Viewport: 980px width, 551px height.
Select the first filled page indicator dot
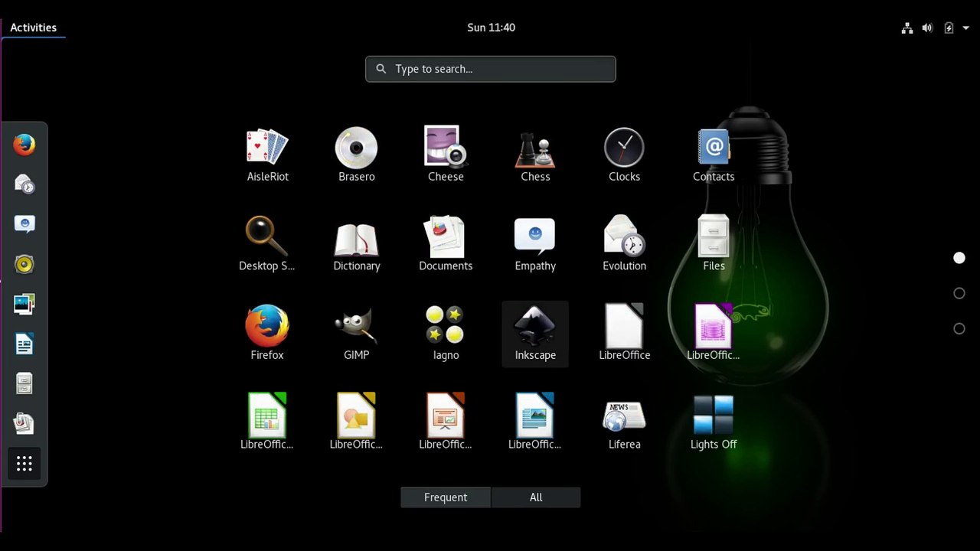(x=959, y=258)
